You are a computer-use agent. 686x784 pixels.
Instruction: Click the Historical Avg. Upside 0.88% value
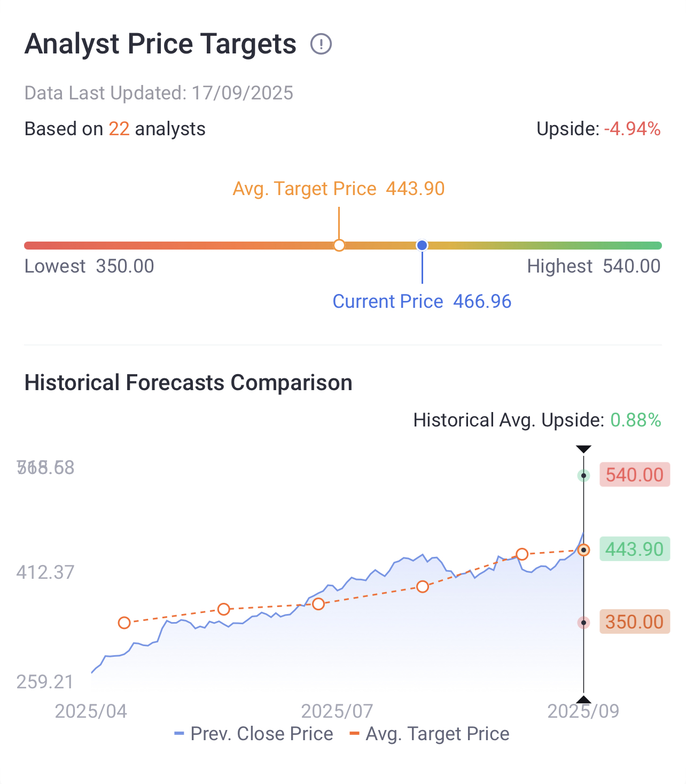click(636, 420)
